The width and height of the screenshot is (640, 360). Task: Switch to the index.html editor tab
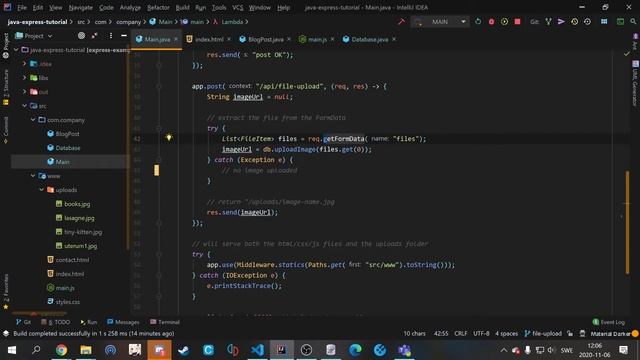pos(209,39)
